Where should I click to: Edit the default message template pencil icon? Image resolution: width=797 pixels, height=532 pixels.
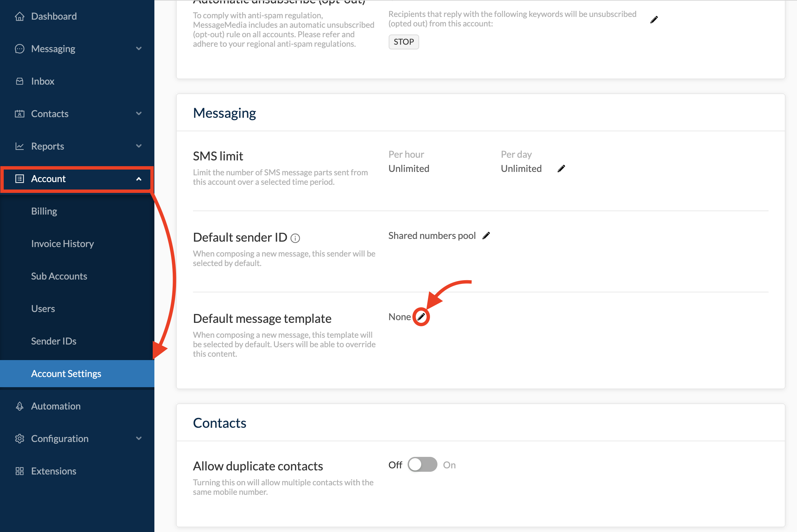click(421, 317)
